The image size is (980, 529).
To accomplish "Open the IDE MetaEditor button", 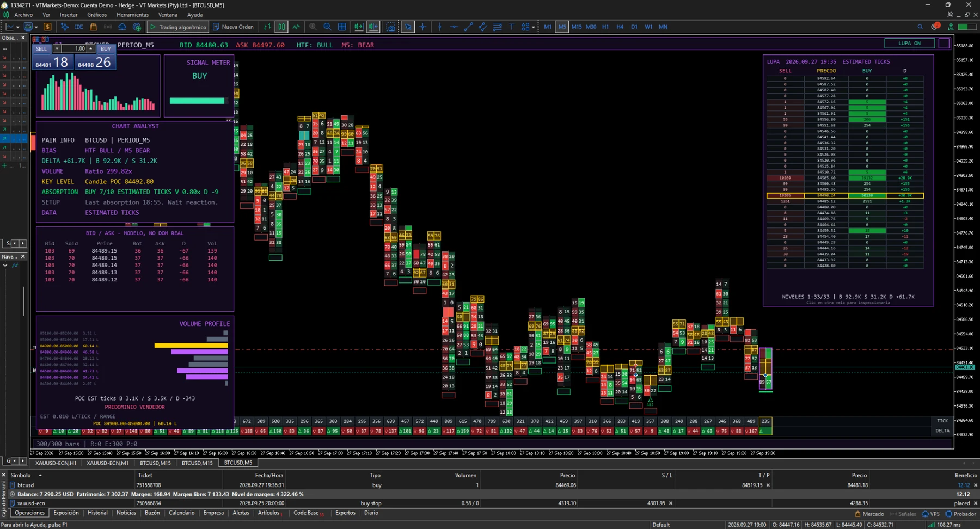I will point(79,27).
